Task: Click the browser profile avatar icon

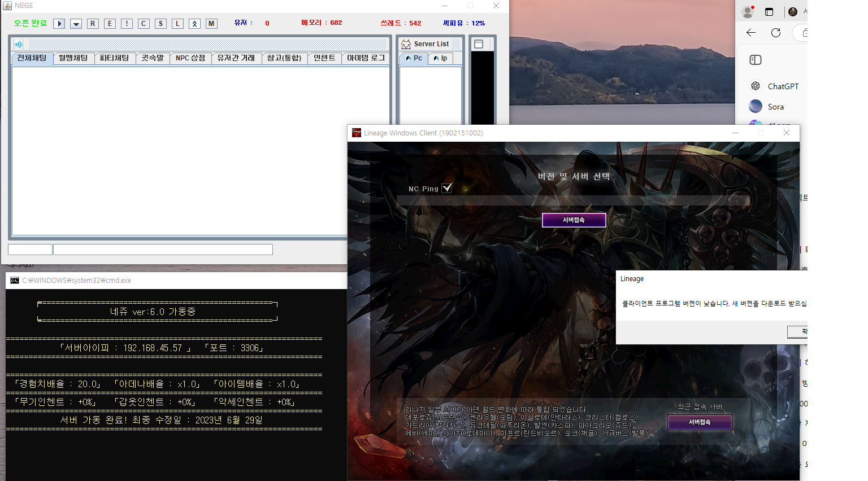Action: click(748, 11)
